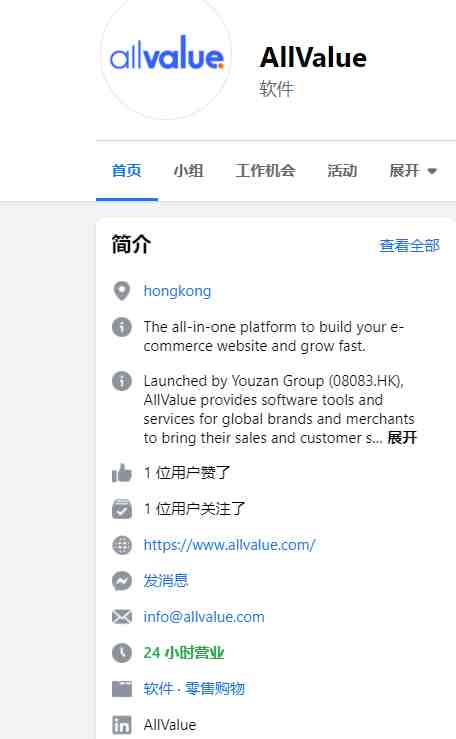456x739 pixels.
Task: Click the thumbs-up likes icon
Action: 122,473
